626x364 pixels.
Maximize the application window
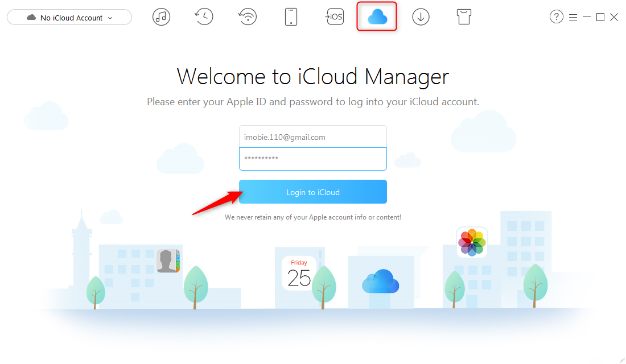click(600, 17)
